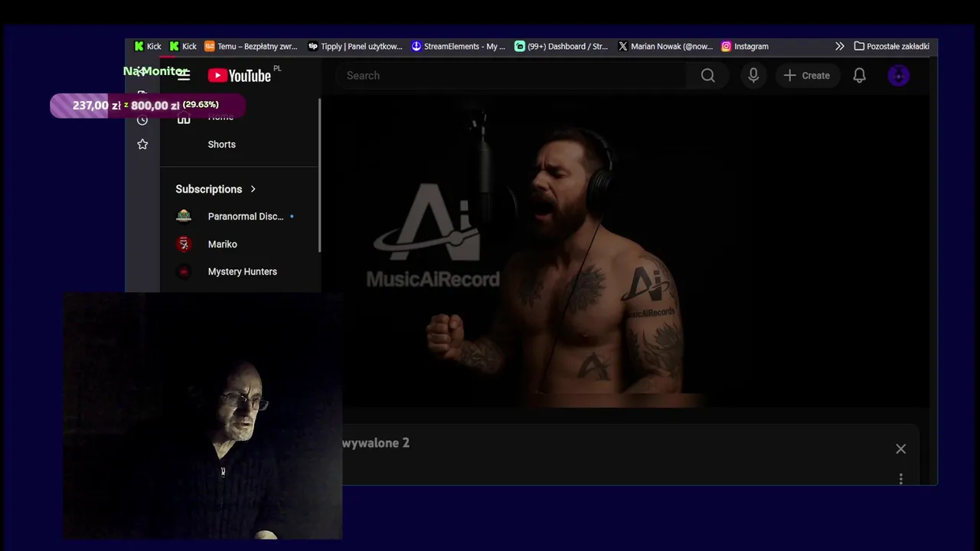980x551 pixels.
Task: Click the Subscriptions heading text
Action: (x=208, y=189)
